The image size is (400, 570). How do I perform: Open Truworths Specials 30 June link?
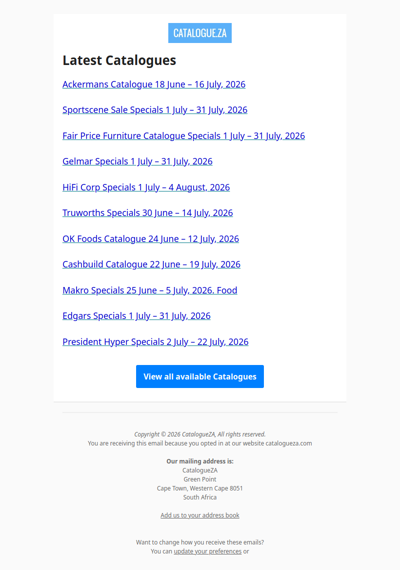[148, 213]
